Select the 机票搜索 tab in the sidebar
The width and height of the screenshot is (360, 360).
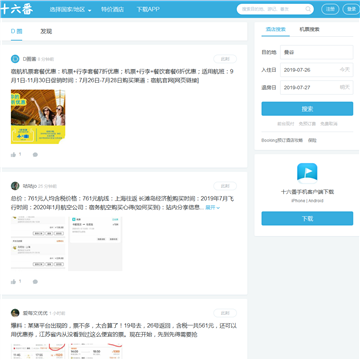point(309,29)
